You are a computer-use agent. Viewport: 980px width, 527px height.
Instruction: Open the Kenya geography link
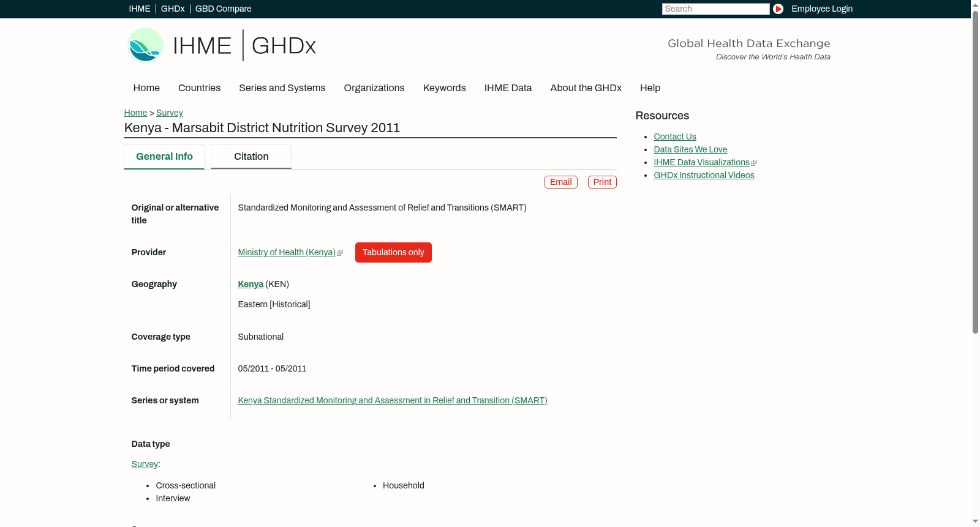pos(251,284)
